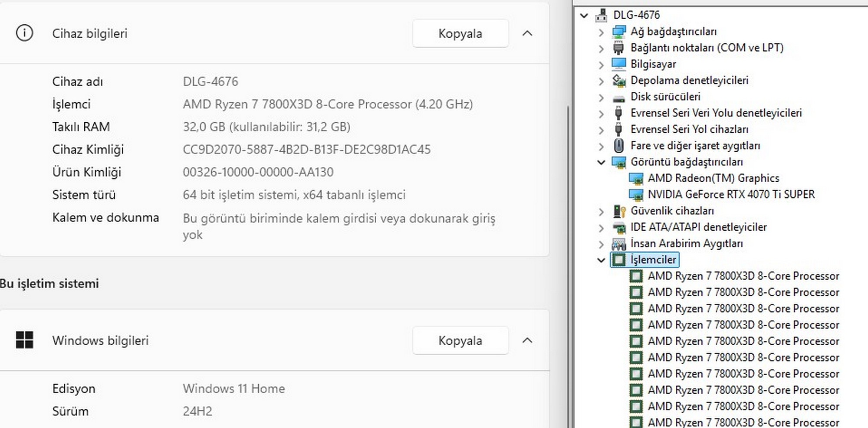Viewport: 868px width, 428px height.
Task: Collapse the Windows bilgileri section chevron
Action: click(527, 340)
